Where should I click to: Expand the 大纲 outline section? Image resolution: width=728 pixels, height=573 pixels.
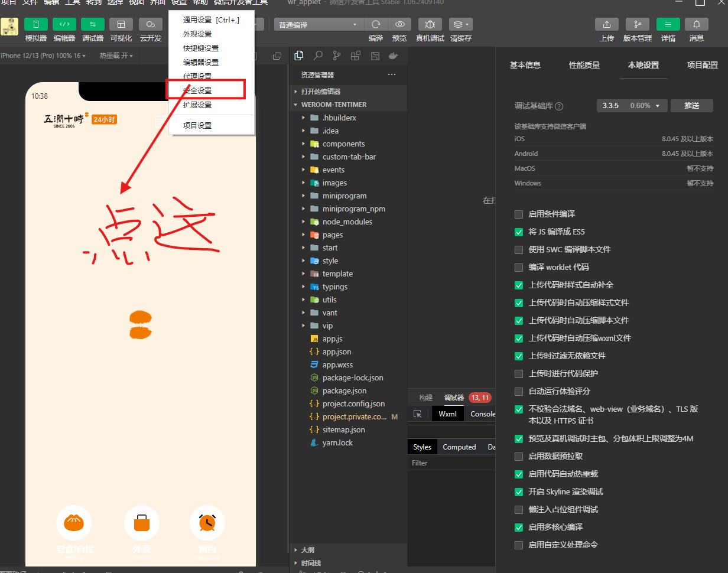click(349, 550)
